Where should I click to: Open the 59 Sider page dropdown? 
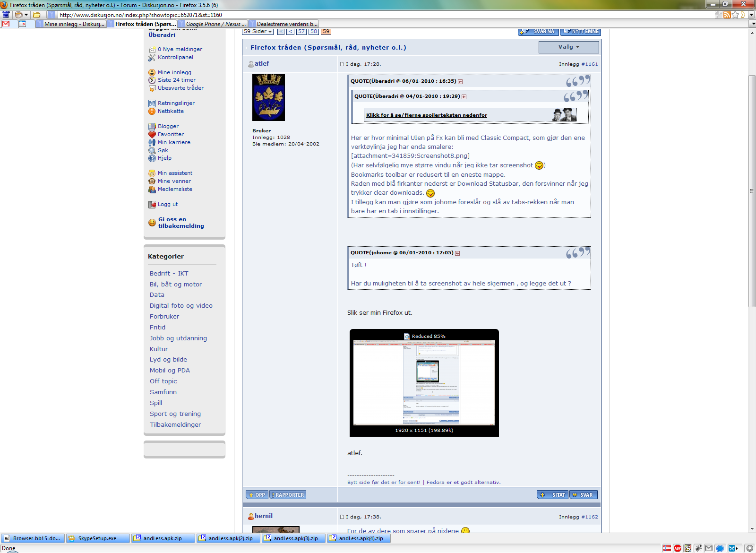pyautogui.click(x=258, y=32)
